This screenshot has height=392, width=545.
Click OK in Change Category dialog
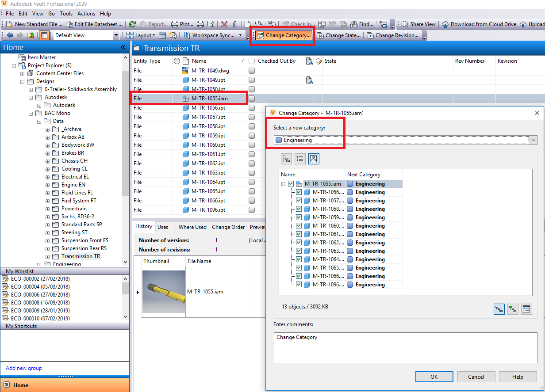434,377
